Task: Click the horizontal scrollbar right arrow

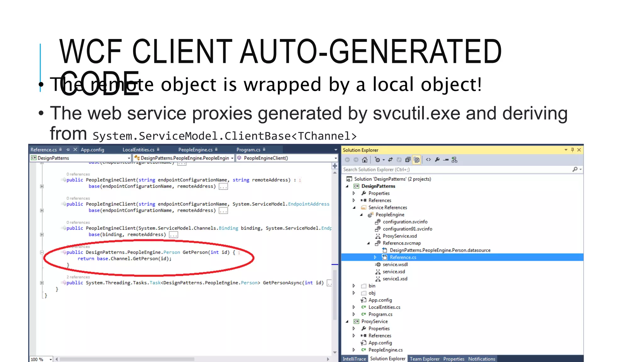Action: click(x=328, y=359)
